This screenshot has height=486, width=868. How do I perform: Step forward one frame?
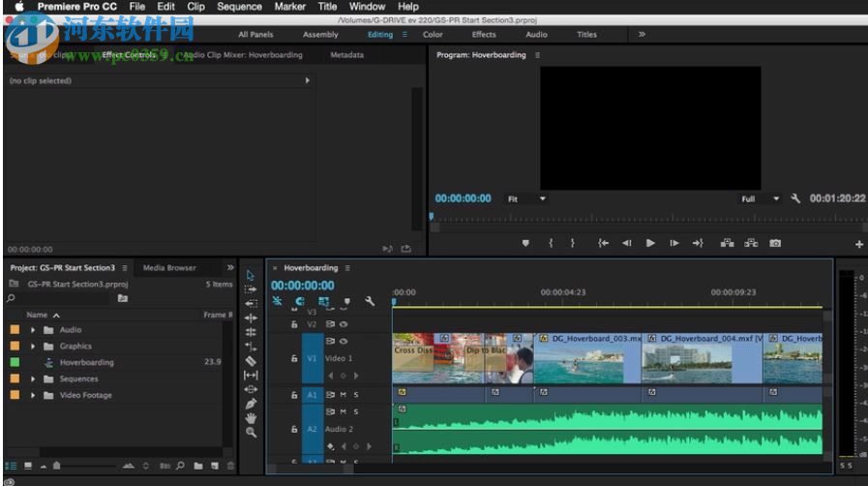pyautogui.click(x=673, y=243)
